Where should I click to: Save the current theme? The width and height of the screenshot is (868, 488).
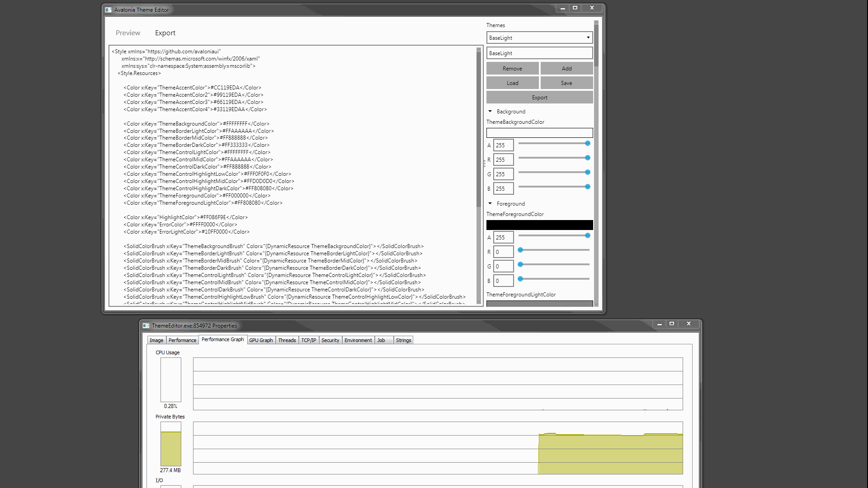[566, 83]
